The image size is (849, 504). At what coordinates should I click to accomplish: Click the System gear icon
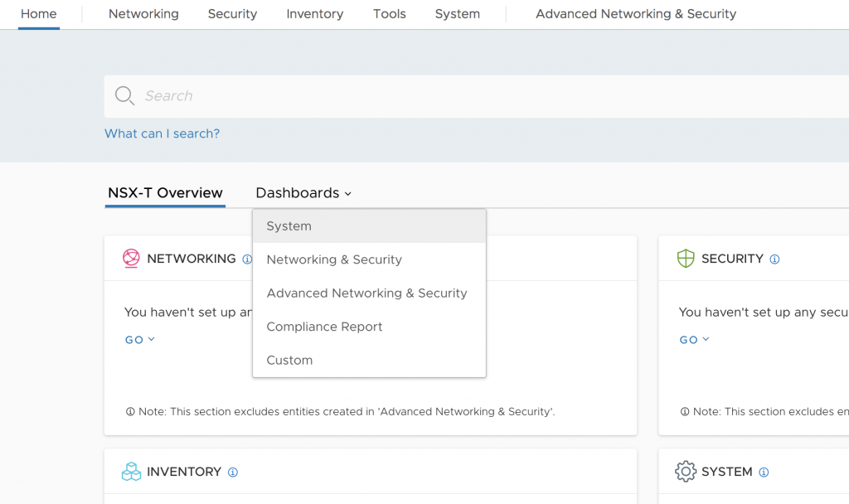coord(686,472)
